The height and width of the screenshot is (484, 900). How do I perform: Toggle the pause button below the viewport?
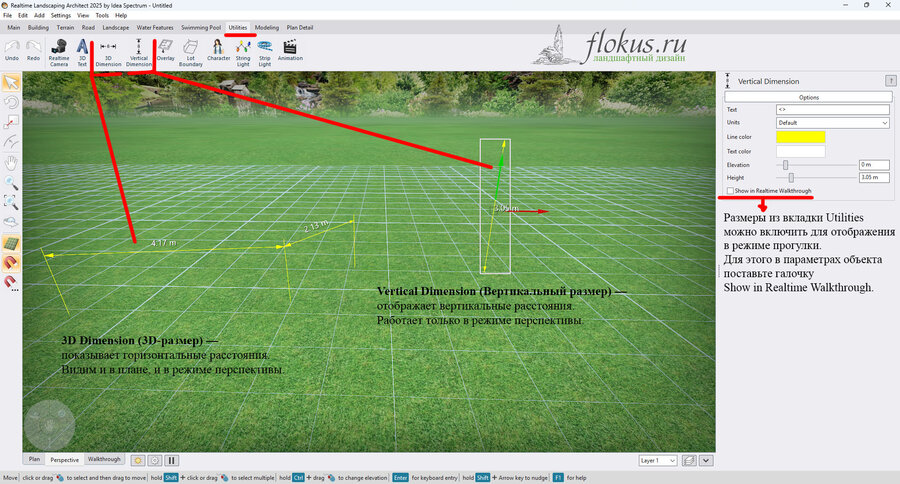click(x=172, y=460)
